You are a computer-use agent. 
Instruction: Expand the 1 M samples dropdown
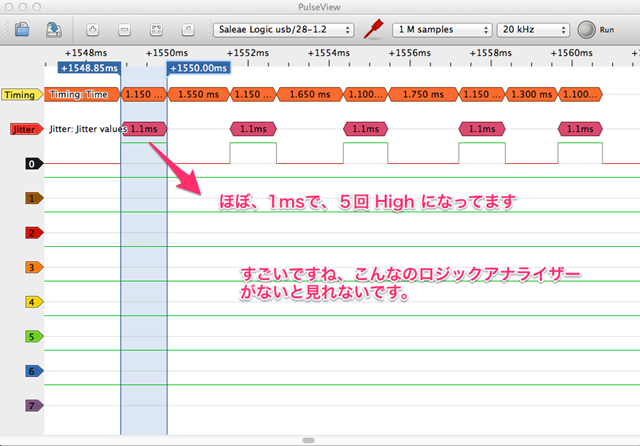click(440, 30)
